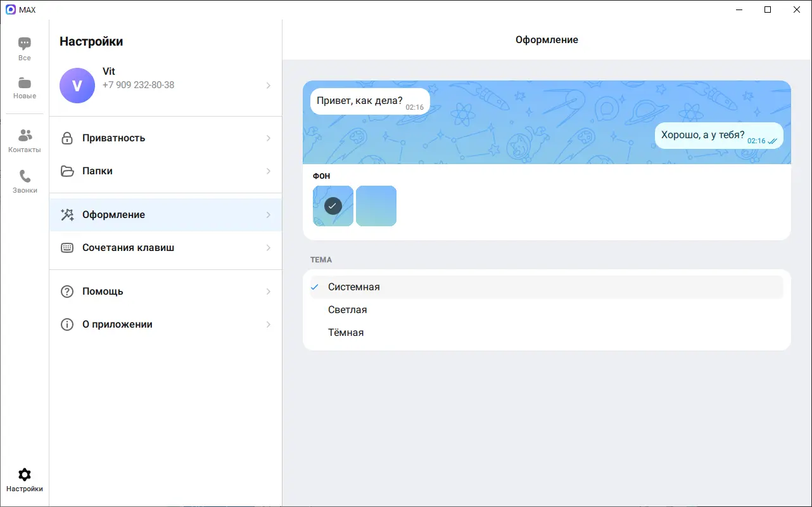Image resolution: width=812 pixels, height=507 pixels.
Task: Click the double-check read mark in reply bubble
Action: 772,141
